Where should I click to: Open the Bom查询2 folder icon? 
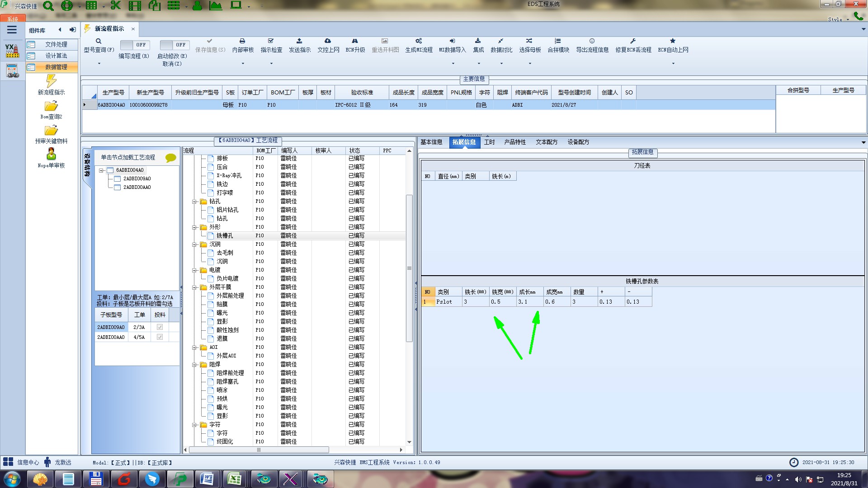[51, 106]
